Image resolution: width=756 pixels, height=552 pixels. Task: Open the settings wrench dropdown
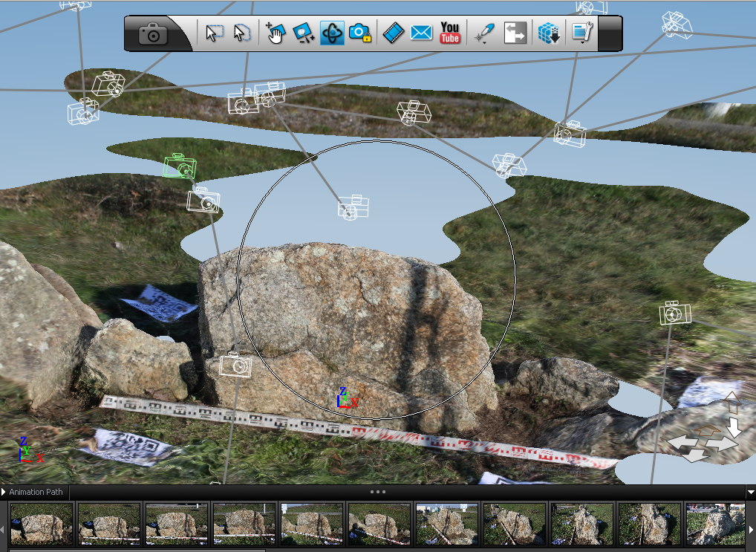(581, 33)
